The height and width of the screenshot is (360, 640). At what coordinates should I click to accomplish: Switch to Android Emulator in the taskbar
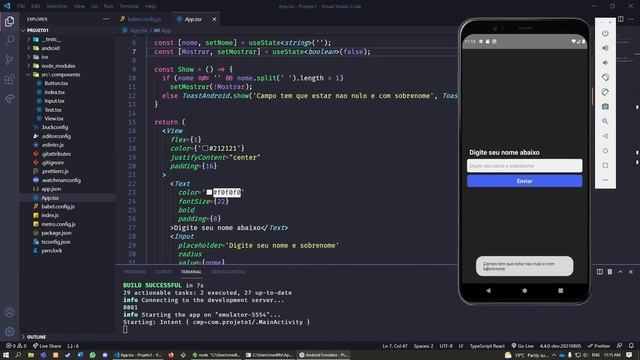323,355
